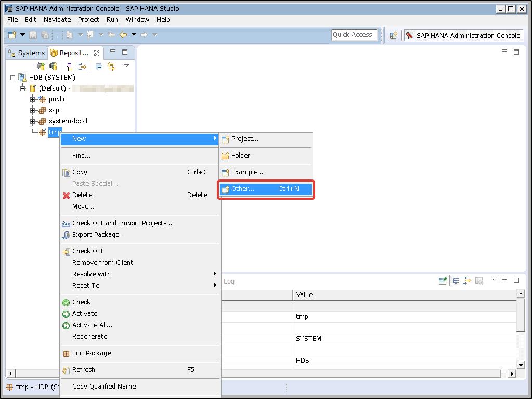Select the tmp package in tree
The image size is (532, 399).
(55, 132)
